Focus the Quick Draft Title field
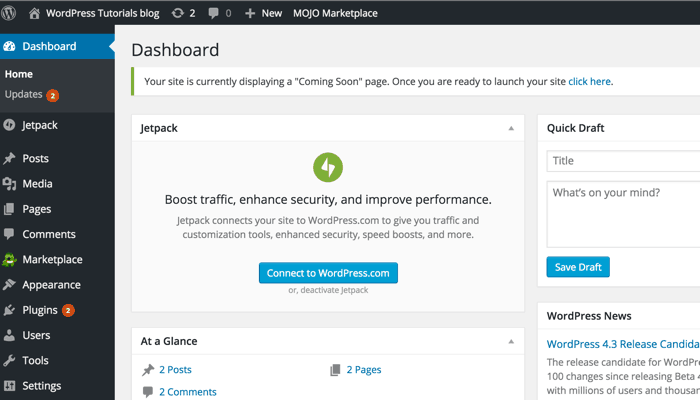700x400 pixels. 623,161
